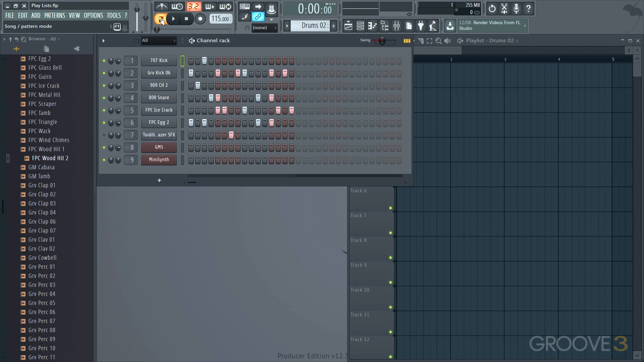This screenshot has height=362, width=644.
Task: Adjust the Swing slider
Action: (x=382, y=41)
